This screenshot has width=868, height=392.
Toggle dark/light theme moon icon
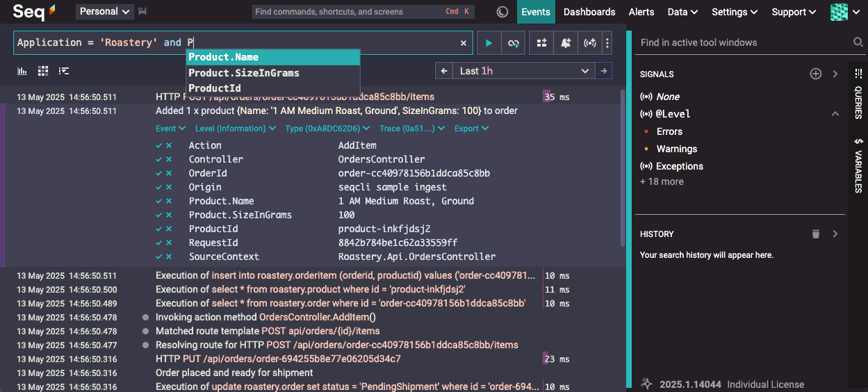click(502, 12)
